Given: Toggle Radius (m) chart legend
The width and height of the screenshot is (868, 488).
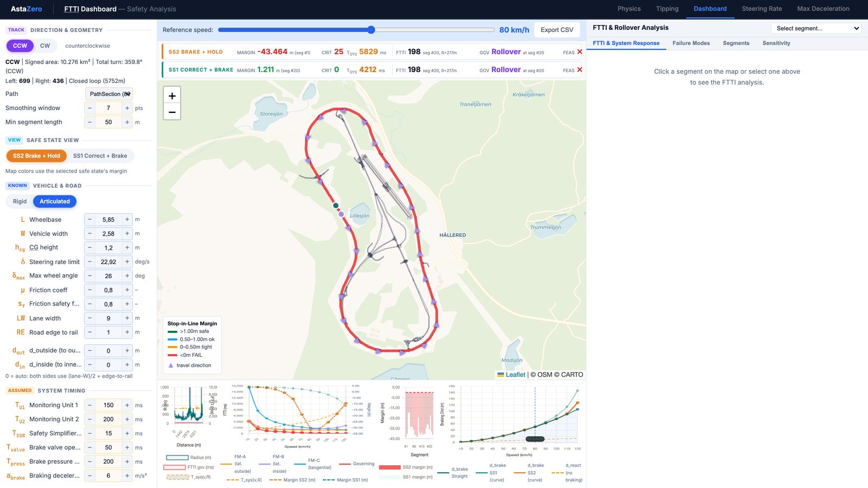Looking at the screenshot, I should pos(189,458).
